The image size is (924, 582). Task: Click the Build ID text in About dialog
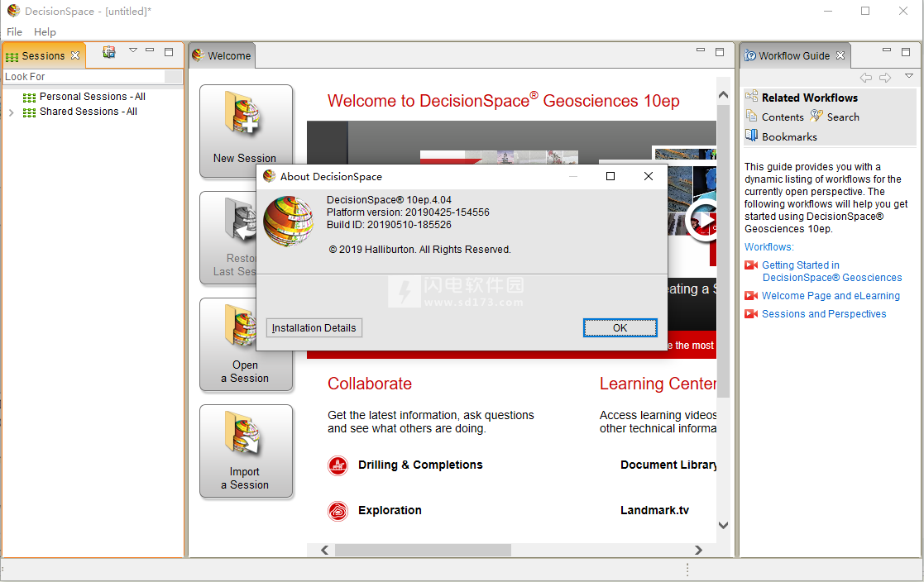pos(389,225)
